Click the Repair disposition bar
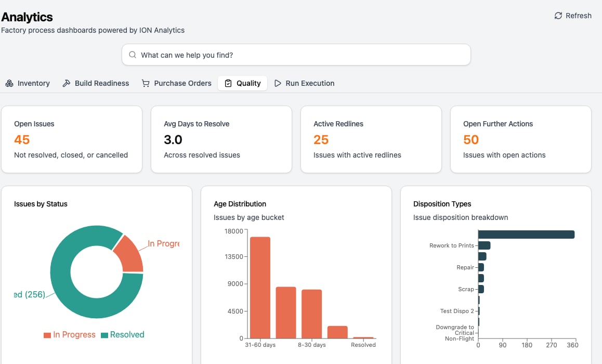Screen dimensions: 602x364 click(x=481, y=267)
